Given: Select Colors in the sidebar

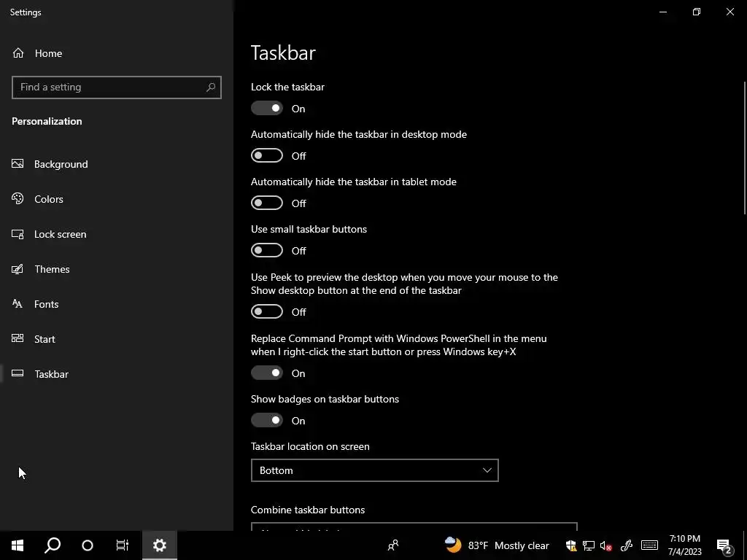Looking at the screenshot, I should click(x=117, y=199).
